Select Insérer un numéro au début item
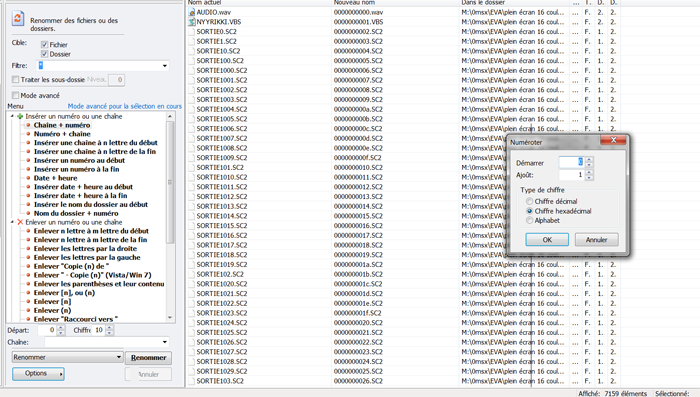The width and height of the screenshot is (700, 397). [79, 160]
